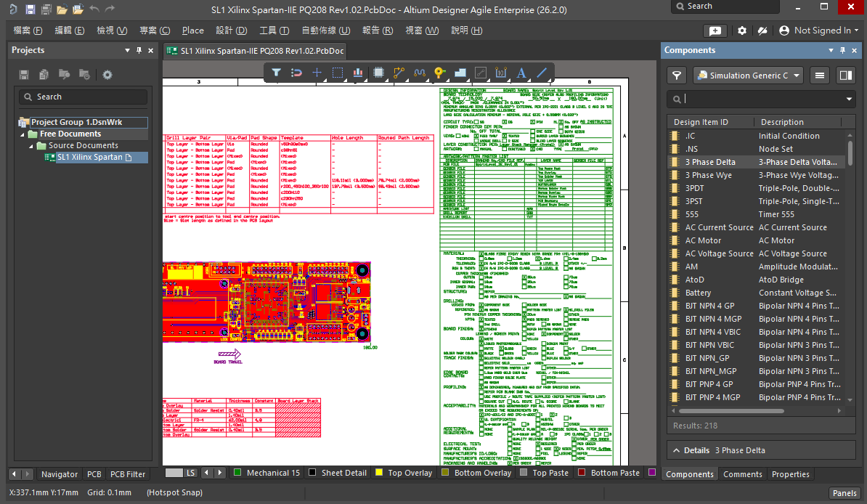Open project via second folder icon
The image size is (867, 504).
78,9
